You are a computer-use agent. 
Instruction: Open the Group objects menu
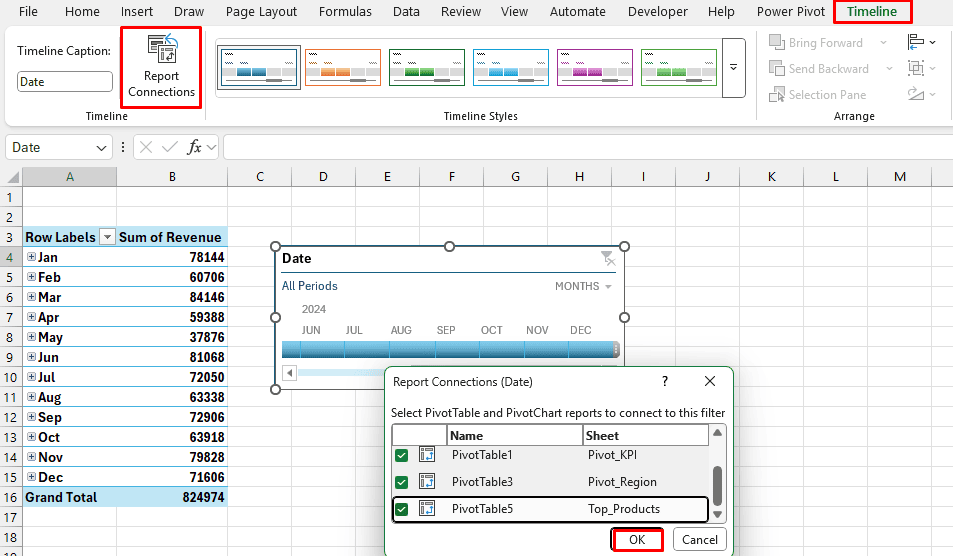pos(921,68)
